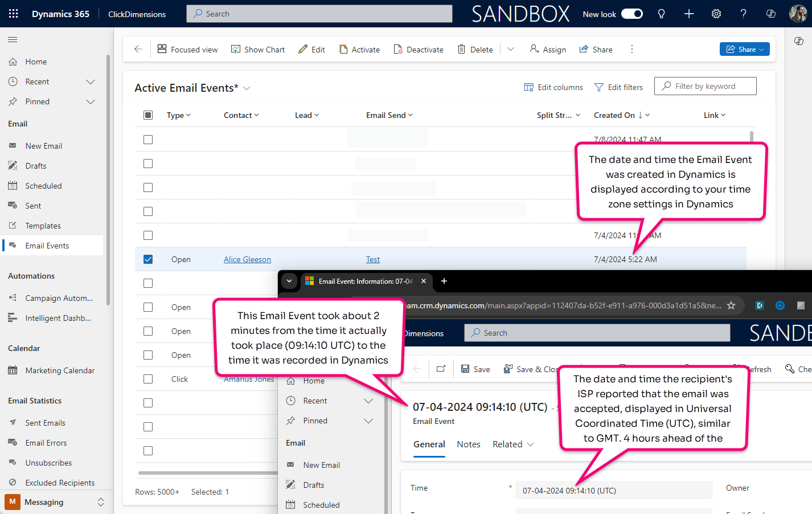812x514 pixels.
Task: Expand the Delete command dropdown chevron
Action: pos(511,50)
